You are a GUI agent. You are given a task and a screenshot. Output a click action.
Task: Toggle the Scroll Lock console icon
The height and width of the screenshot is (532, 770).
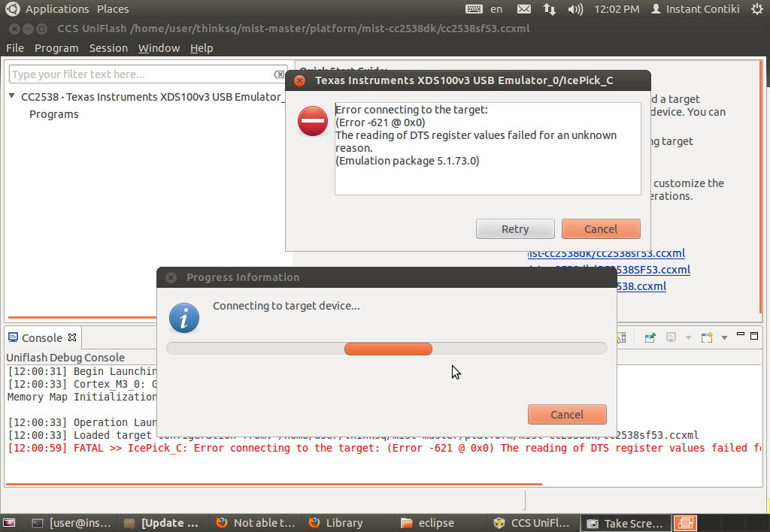(x=621, y=337)
